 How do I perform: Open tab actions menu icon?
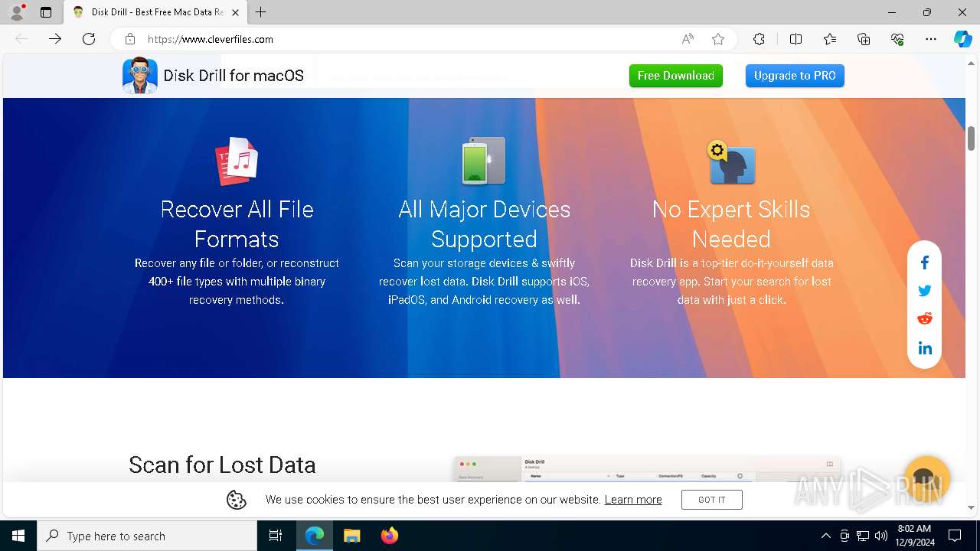coord(46,12)
